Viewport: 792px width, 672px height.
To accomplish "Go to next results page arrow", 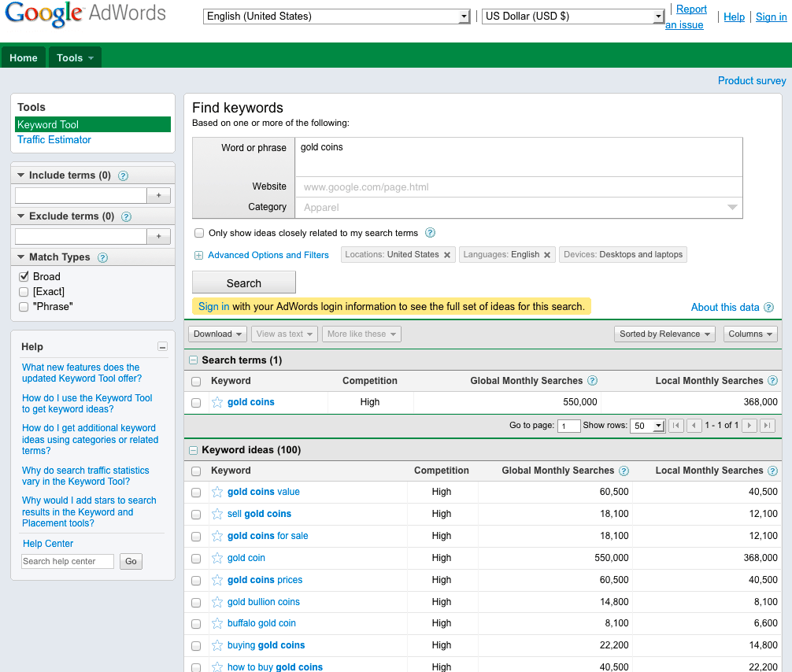I will [x=749, y=426].
